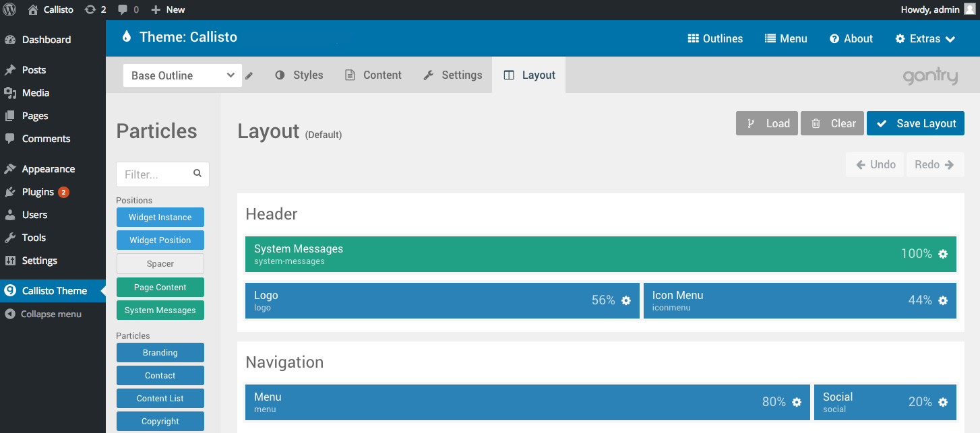Click the WordPress logo in the admin bar

coord(9,9)
